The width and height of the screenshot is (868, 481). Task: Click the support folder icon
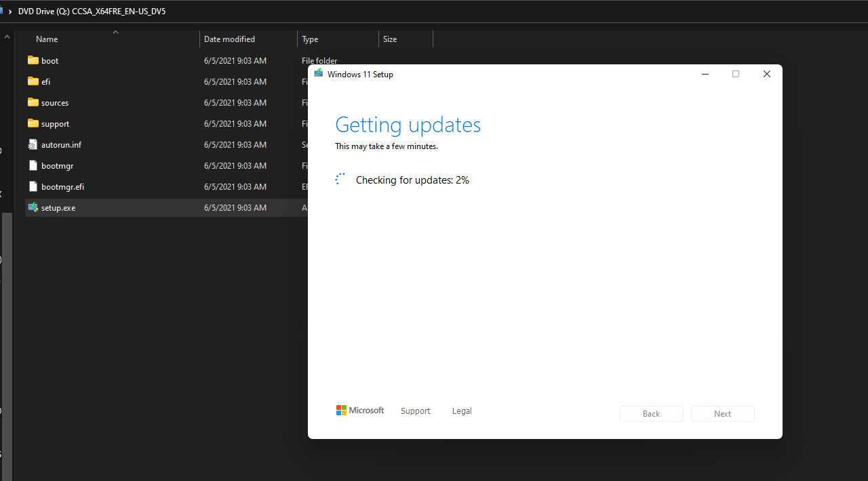tap(33, 123)
